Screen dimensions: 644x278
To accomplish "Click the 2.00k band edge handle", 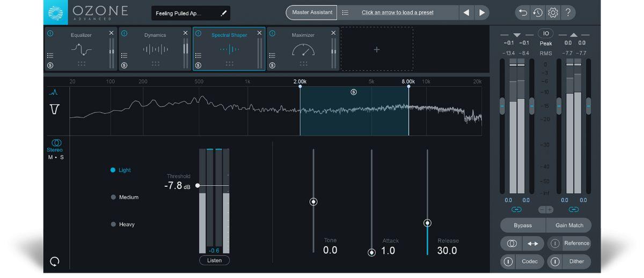I will point(300,86).
